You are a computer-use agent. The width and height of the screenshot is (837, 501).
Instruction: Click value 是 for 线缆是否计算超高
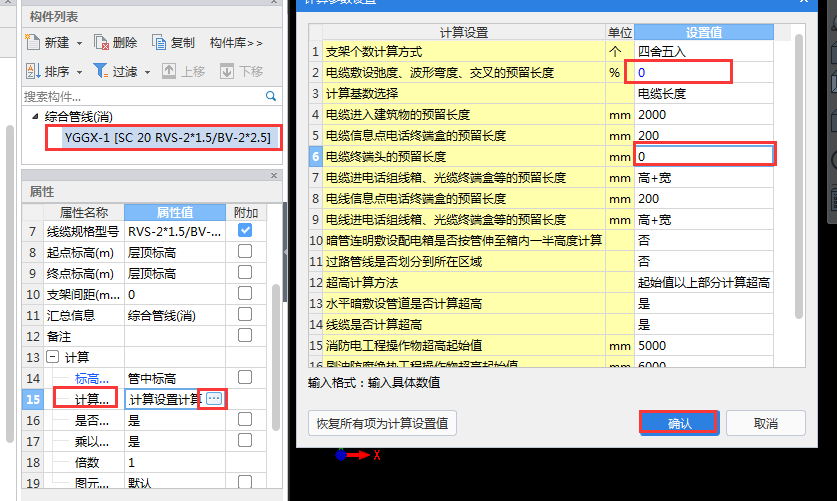(704, 324)
